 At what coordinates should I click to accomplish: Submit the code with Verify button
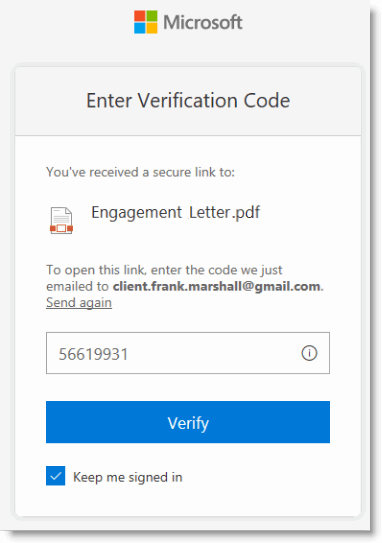point(188,422)
